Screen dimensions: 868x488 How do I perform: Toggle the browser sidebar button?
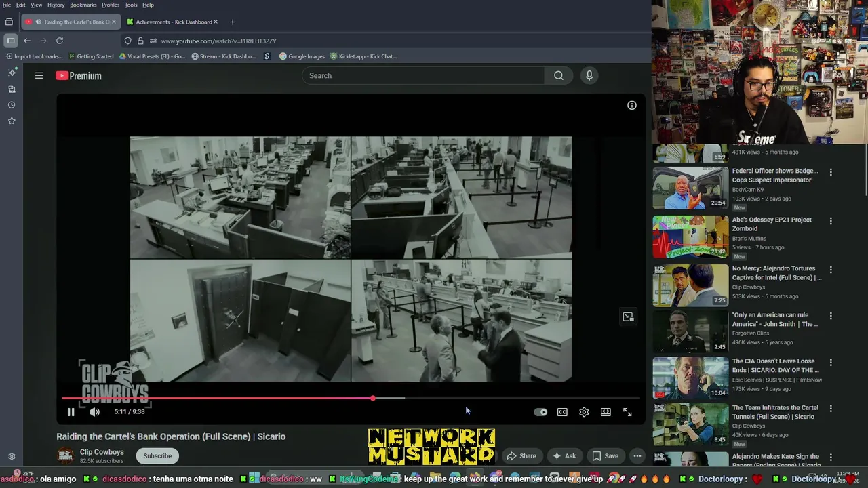click(x=11, y=41)
